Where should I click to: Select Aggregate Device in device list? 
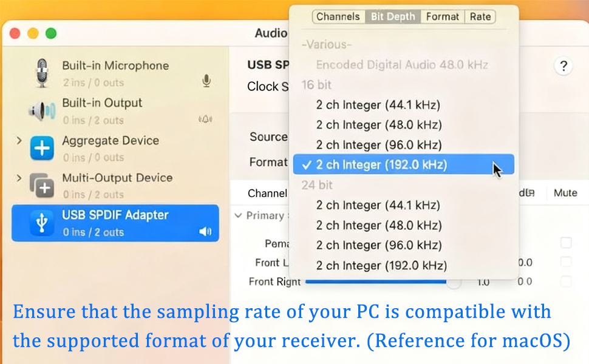click(x=115, y=148)
